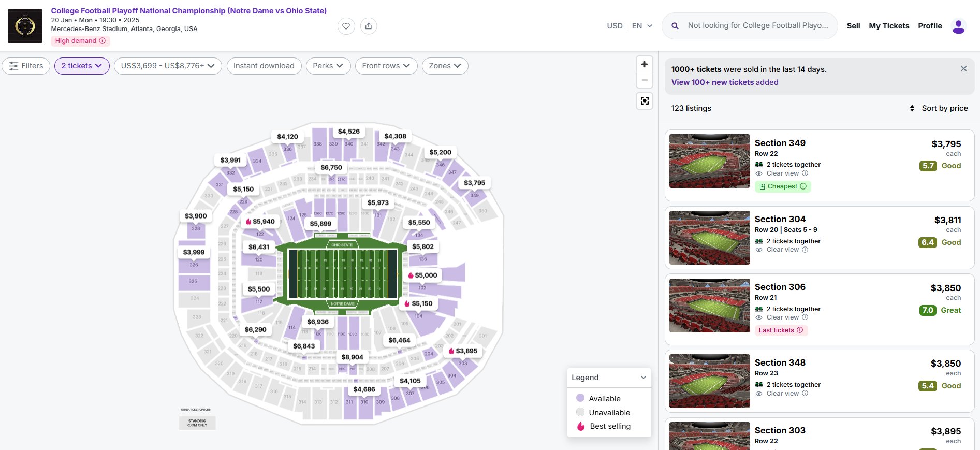Select the $6,936 map price marker

[x=318, y=322]
